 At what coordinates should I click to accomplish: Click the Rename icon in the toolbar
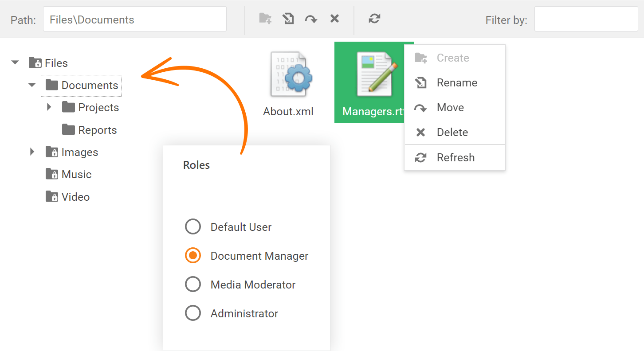point(288,19)
